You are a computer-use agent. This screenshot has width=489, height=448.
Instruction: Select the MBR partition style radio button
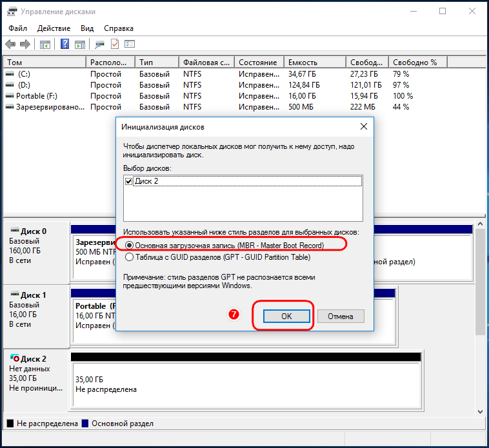tap(130, 246)
